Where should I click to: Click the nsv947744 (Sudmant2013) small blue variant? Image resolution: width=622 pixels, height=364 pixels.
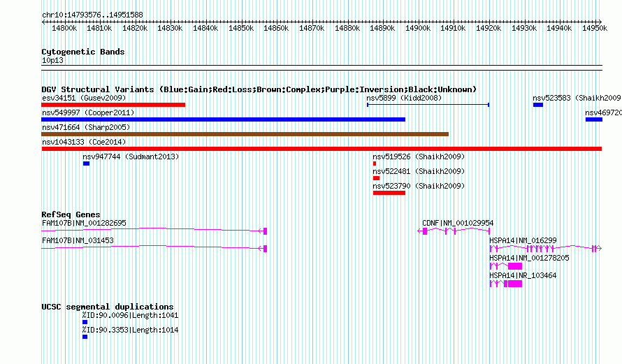[86, 163]
